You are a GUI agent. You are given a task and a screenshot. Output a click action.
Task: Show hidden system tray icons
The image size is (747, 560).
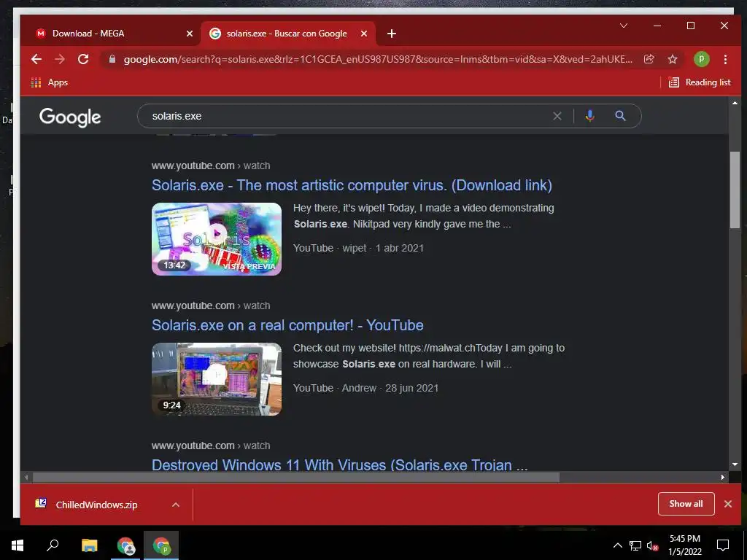(x=617, y=545)
